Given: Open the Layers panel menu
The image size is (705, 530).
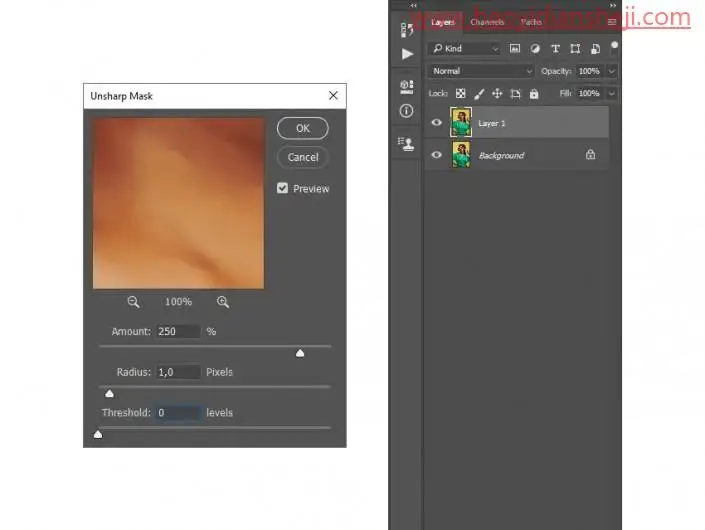Looking at the screenshot, I should click(x=611, y=22).
